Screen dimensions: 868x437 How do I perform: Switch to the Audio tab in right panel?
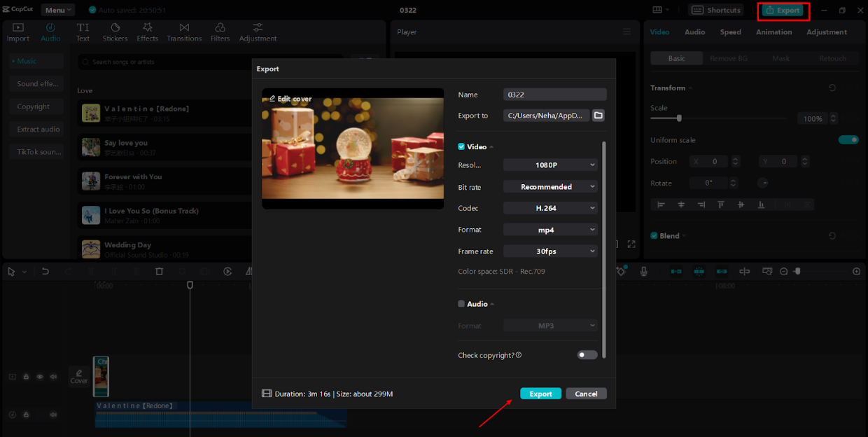[694, 32]
